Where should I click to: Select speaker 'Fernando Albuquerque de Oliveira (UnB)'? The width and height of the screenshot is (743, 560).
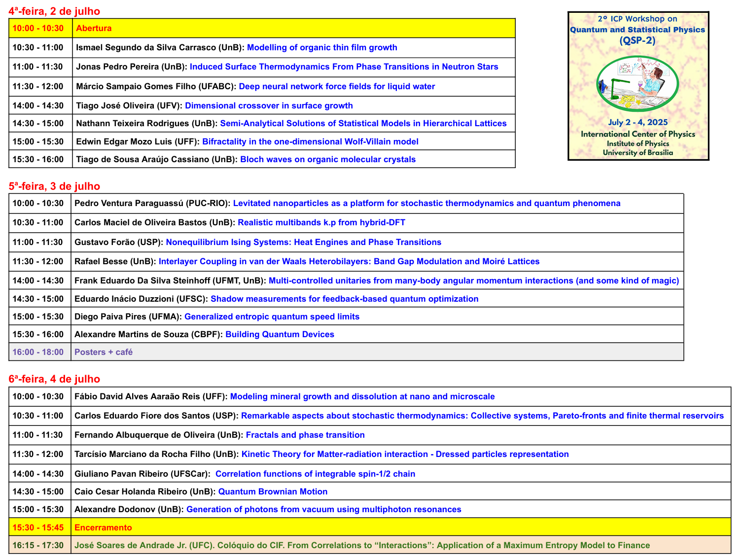(x=159, y=435)
